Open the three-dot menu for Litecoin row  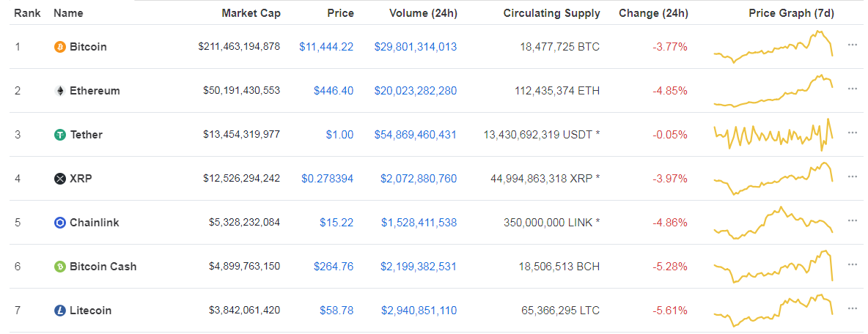click(x=852, y=308)
